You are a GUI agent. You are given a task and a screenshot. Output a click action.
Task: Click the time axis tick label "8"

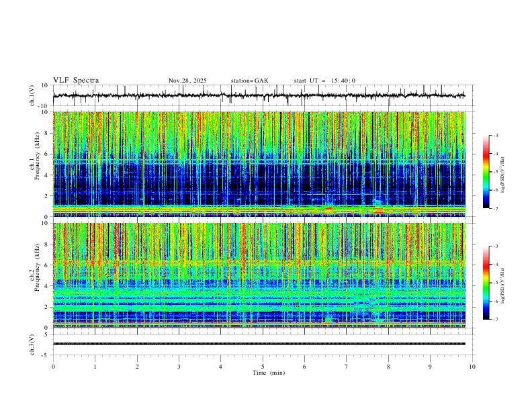388,367
